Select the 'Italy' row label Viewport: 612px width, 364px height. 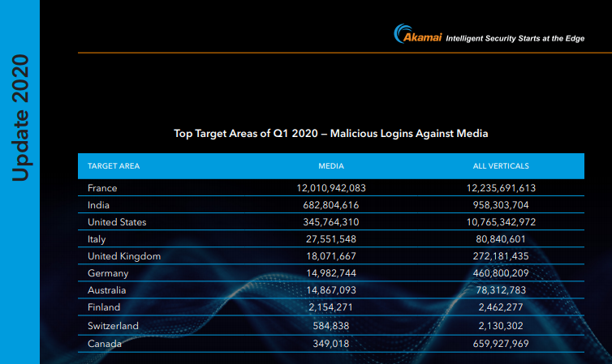[x=97, y=239]
